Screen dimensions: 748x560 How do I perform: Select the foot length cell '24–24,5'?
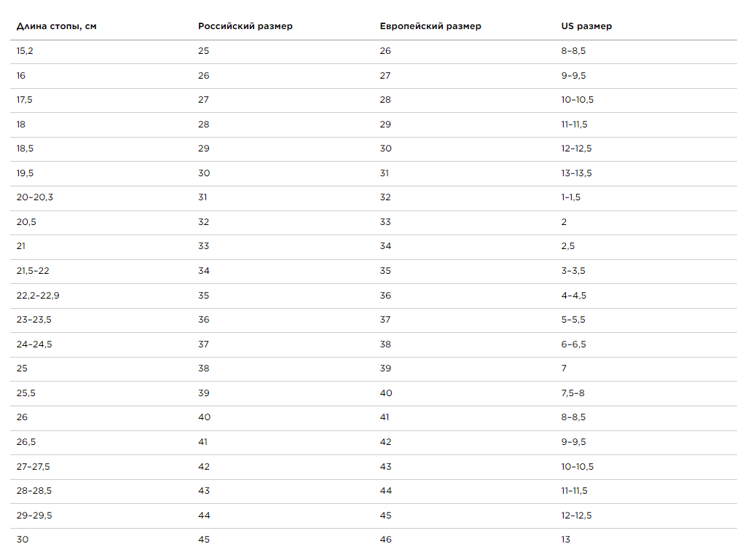pos(34,344)
